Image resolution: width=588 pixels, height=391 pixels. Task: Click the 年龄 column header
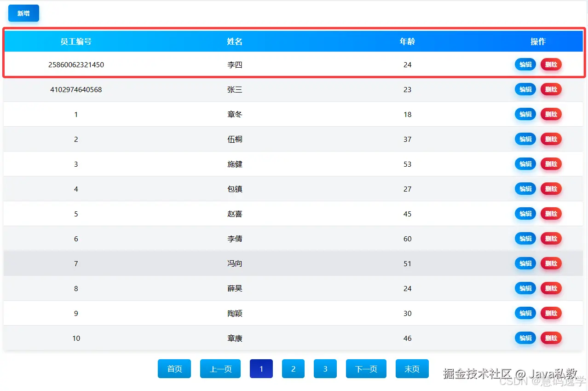coord(407,41)
